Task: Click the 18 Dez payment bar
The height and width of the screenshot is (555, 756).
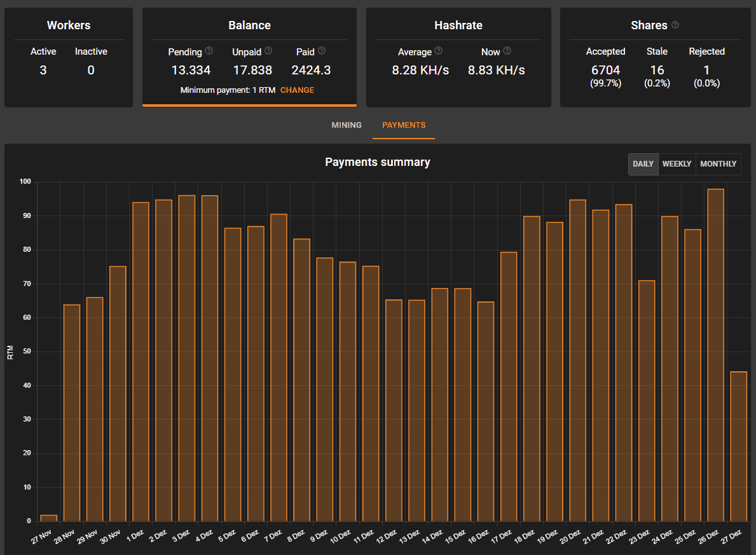Action: pyautogui.click(x=532, y=369)
